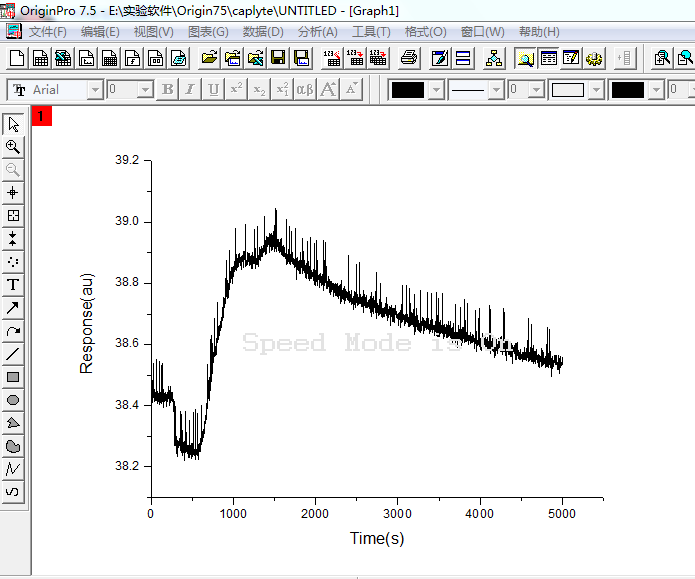
Task: Toggle Subscript formatting
Action: pos(259,90)
